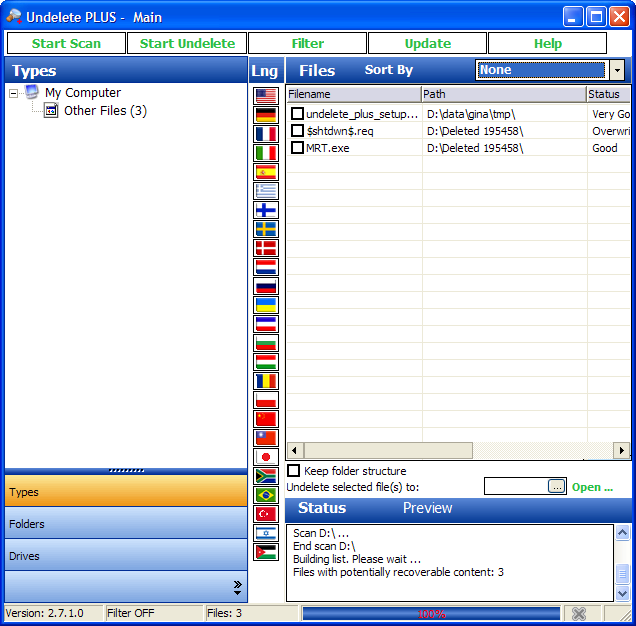
Task: Click the filename MRT.exe
Action: pyautogui.click(x=328, y=148)
